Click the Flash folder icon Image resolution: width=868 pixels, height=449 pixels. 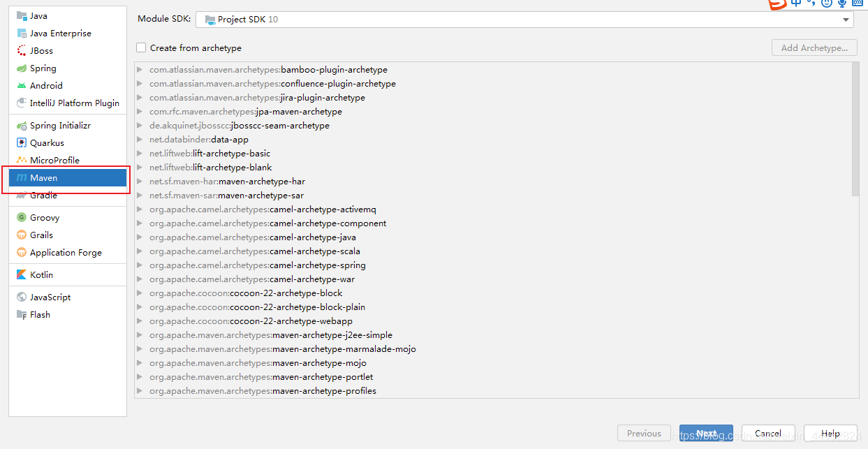22,314
